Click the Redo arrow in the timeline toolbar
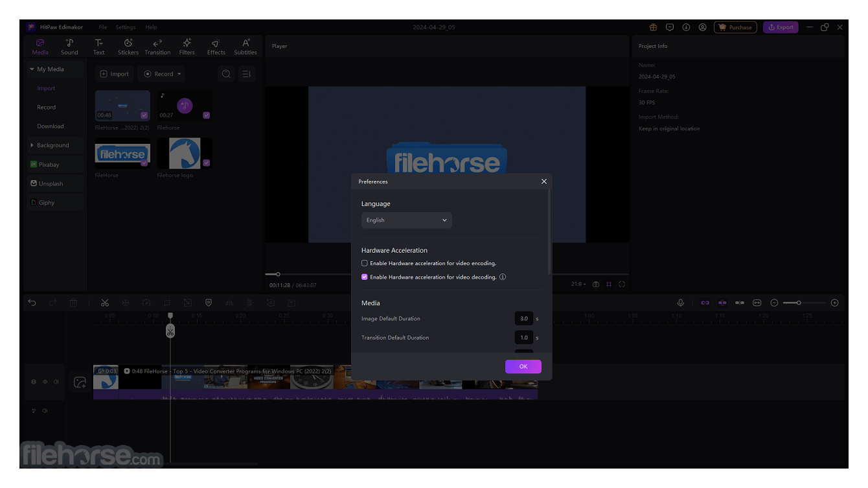Image resolution: width=868 pixels, height=488 pixels. coord(52,303)
